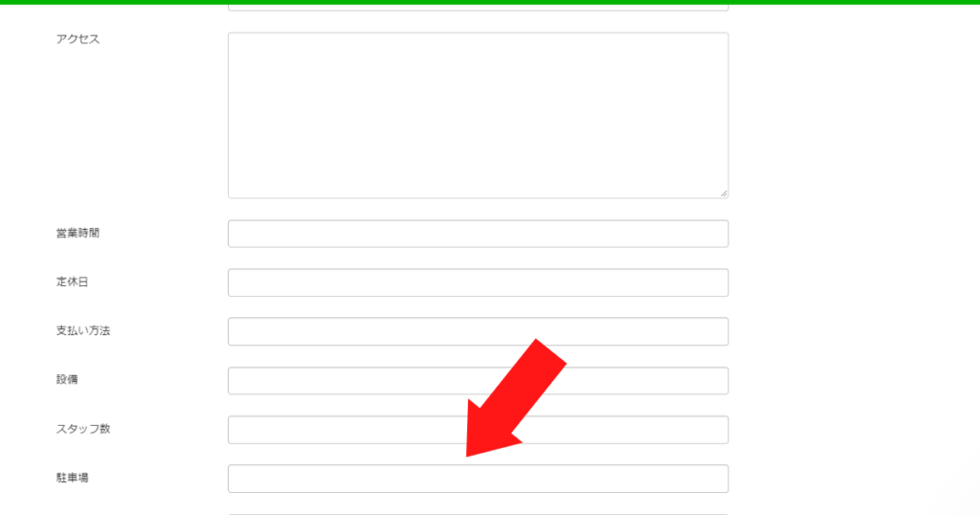Click the pointed tip of the red arrow
980x515 pixels.
coord(468,455)
